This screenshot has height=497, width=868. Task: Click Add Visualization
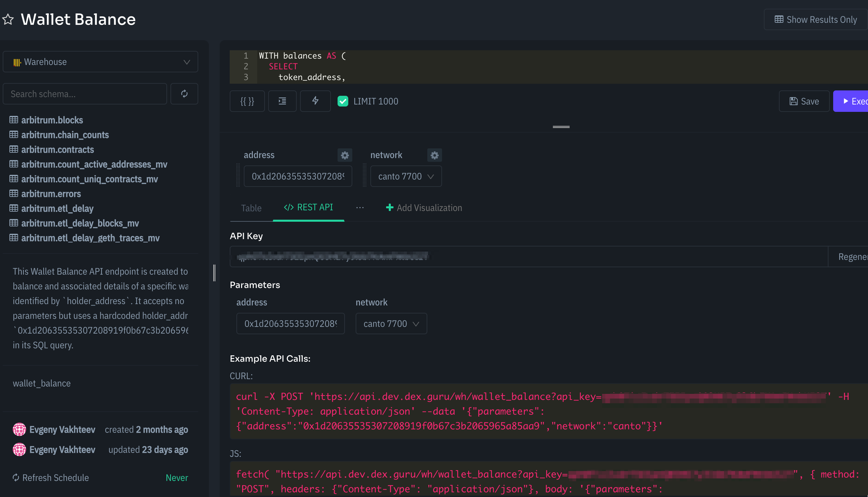tap(424, 208)
